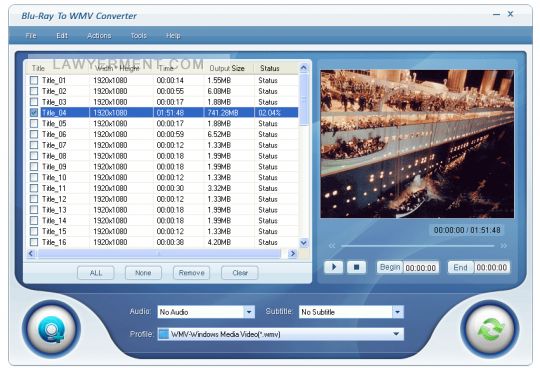Check the Title_01 checkbox
Viewport: 540px width, 368px height.
click(x=34, y=80)
